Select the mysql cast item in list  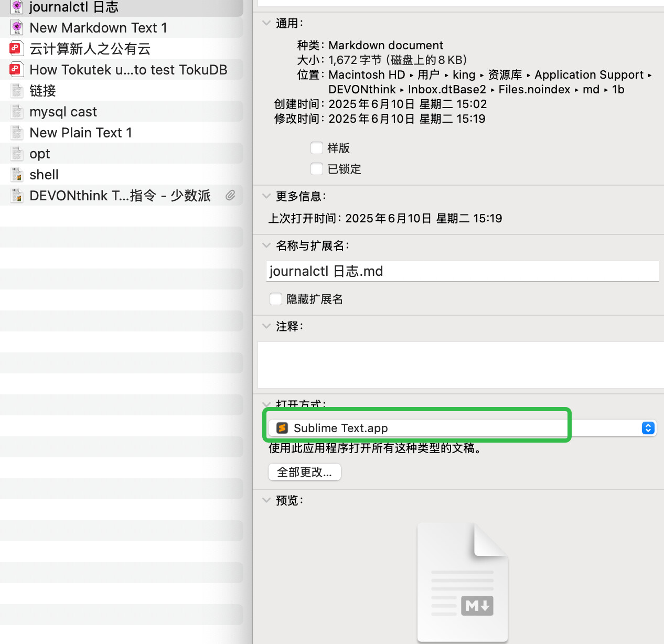pyautogui.click(x=63, y=111)
